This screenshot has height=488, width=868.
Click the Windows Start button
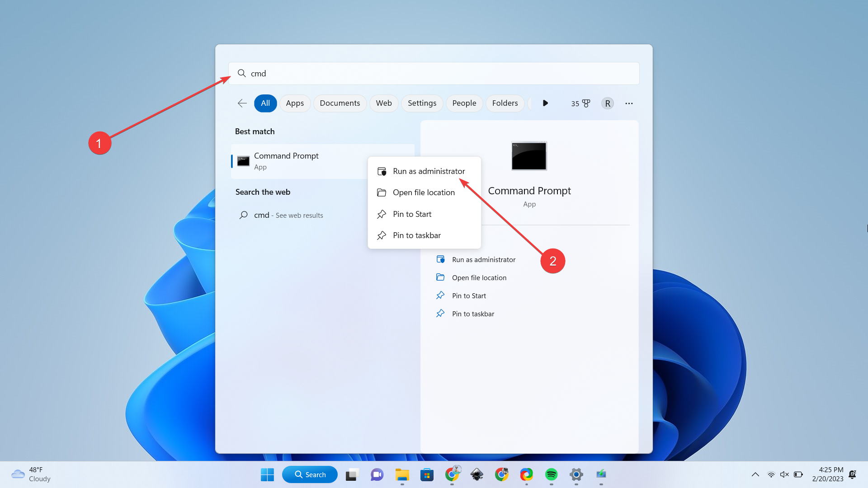pyautogui.click(x=267, y=474)
